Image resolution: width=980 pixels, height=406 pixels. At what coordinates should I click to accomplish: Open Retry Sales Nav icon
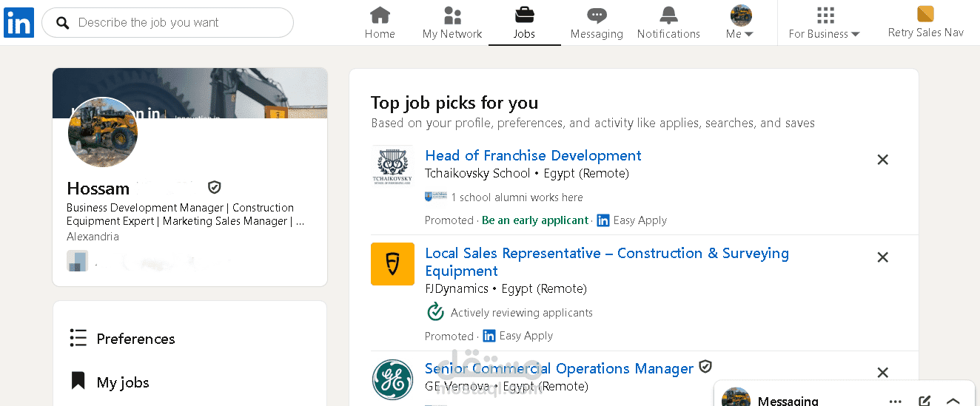[925, 14]
